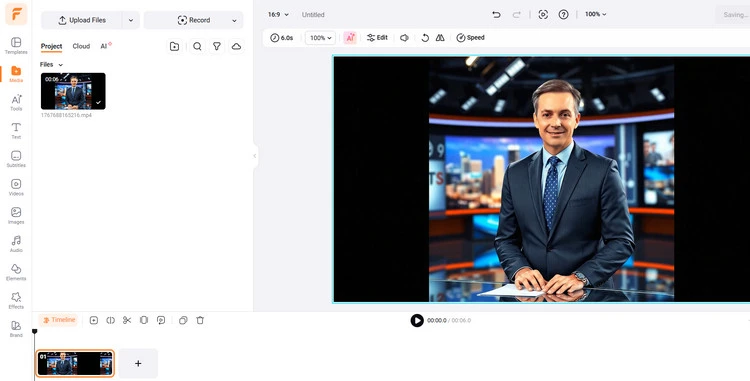This screenshot has width=750, height=381.
Task: Rotate the clip with the rotate icon
Action: pyautogui.click(x=425, y=38)
